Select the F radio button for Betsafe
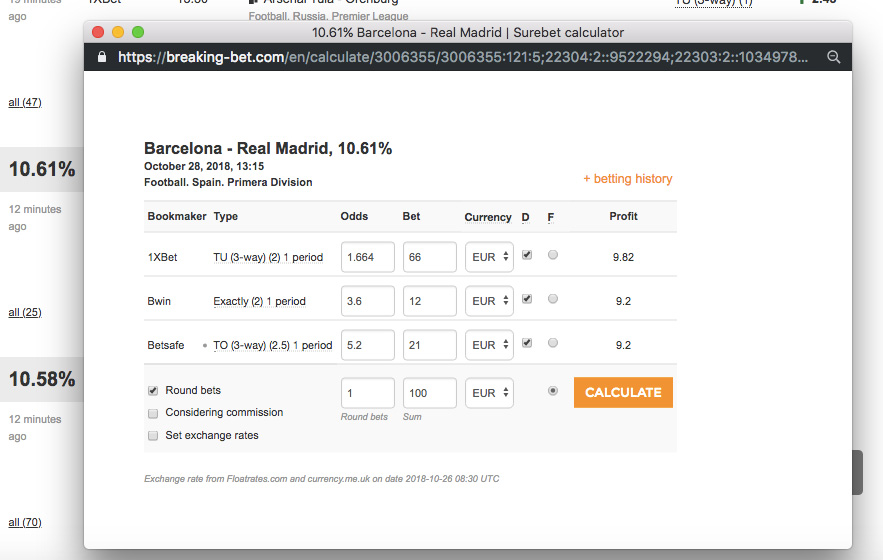 click(x=553, y=343)
